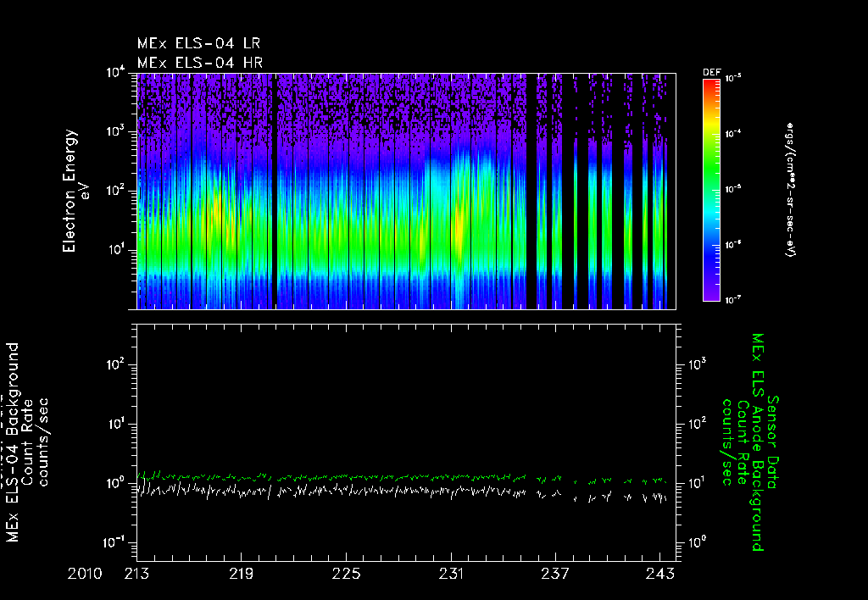The width and height of the screenshot is (868, 600).
Task: Click the ergs/(cm**2-sr-sec-eV) units label
Action: point(790,190)
